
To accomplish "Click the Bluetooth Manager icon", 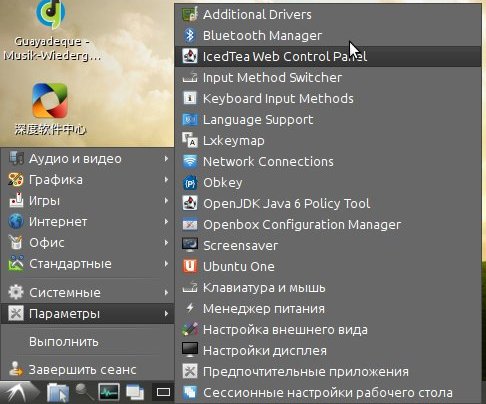I will click(x=190, y=35).
